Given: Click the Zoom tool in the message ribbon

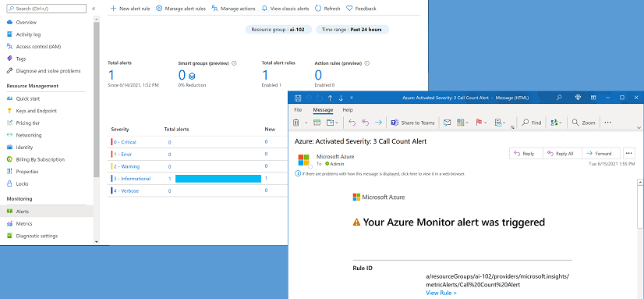Looking at the screenshot, I should [584, 123].
